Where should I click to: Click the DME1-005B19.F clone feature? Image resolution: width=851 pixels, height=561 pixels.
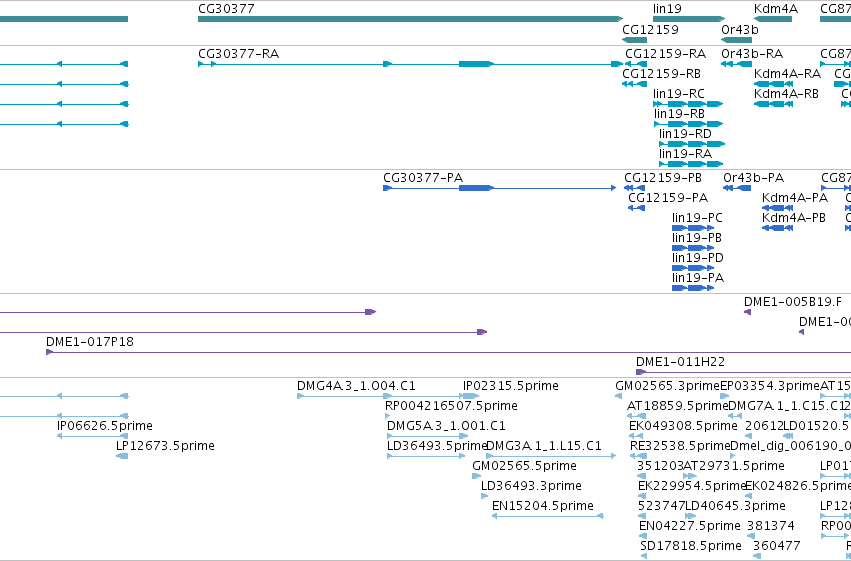pos(747,312)
